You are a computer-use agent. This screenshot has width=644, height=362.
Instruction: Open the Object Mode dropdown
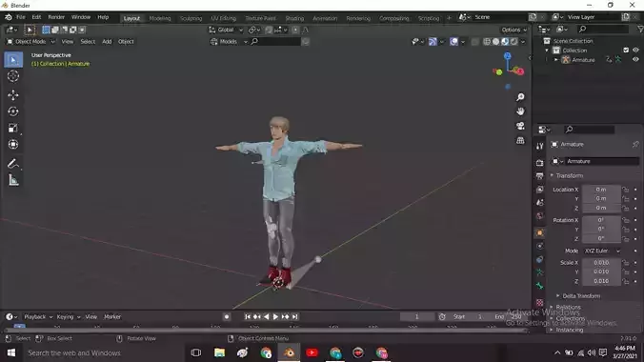[30, 42]
